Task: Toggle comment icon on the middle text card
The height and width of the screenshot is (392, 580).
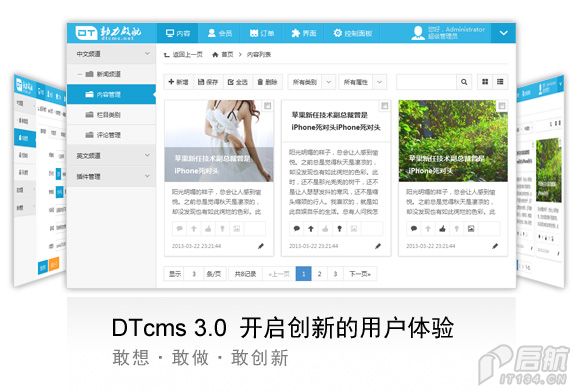Action: [297, 229]
